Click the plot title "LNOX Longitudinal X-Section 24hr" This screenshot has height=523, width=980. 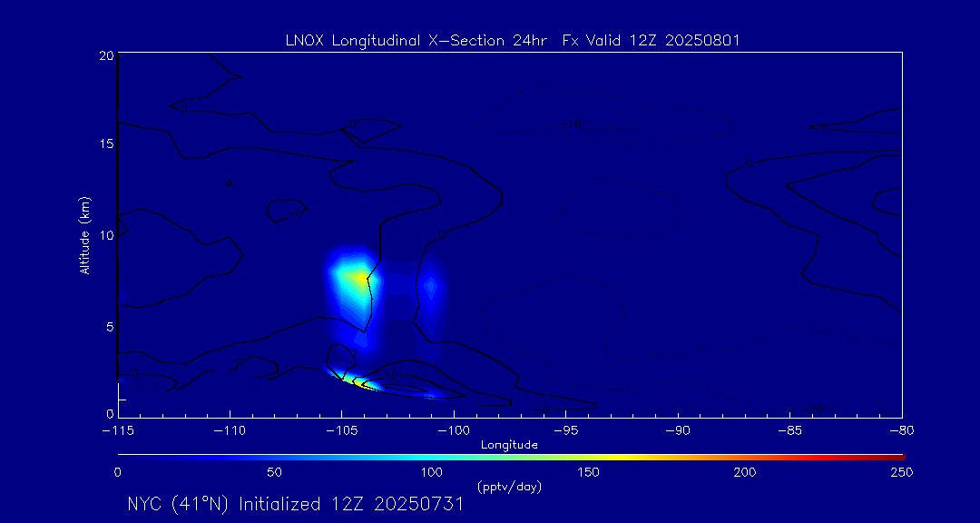point(416,41)
